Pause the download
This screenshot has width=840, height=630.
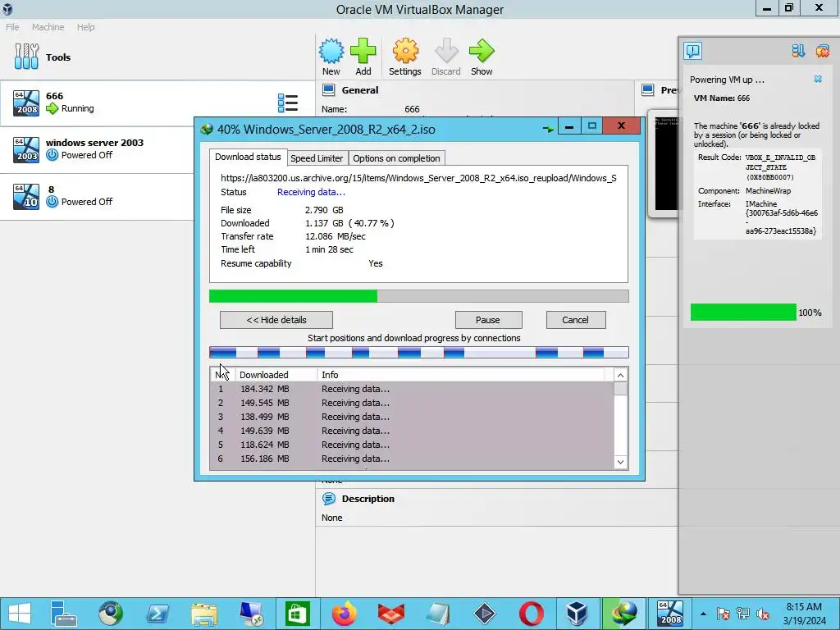(x=488, y=320)
